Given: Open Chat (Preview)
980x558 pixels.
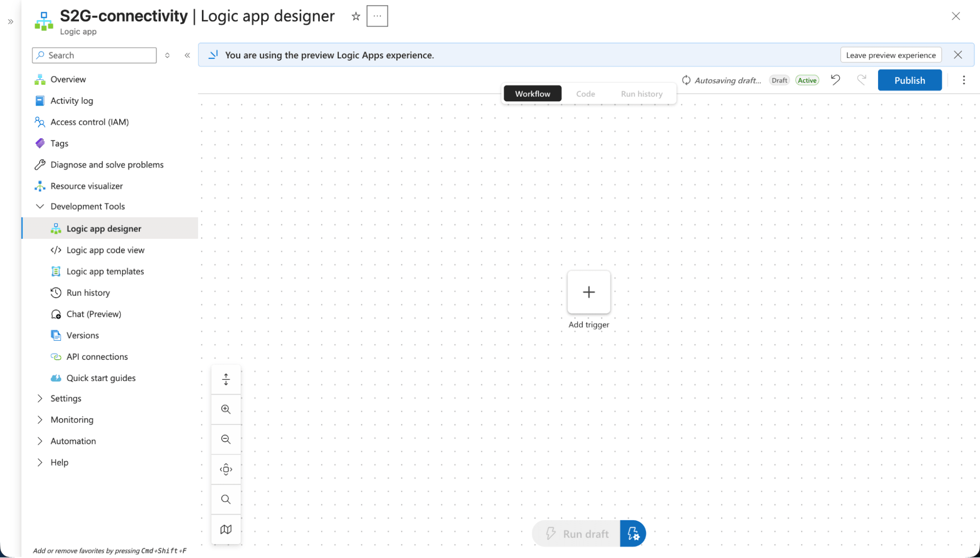Looking at the screenshot, I should pos(94,314).
